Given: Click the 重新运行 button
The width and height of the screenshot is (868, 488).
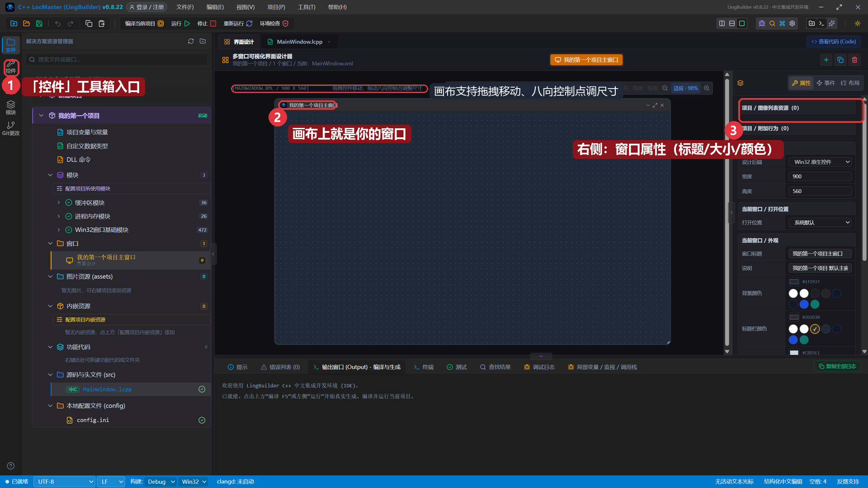Looking at the screenshot, I should coord(238,23).
